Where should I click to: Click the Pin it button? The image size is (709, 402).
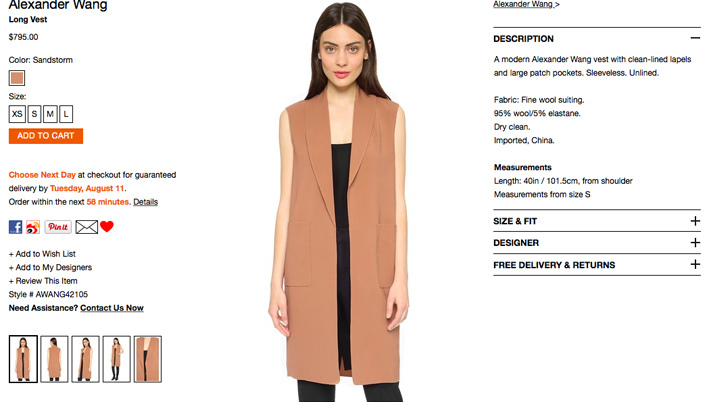tap(58, 227)
